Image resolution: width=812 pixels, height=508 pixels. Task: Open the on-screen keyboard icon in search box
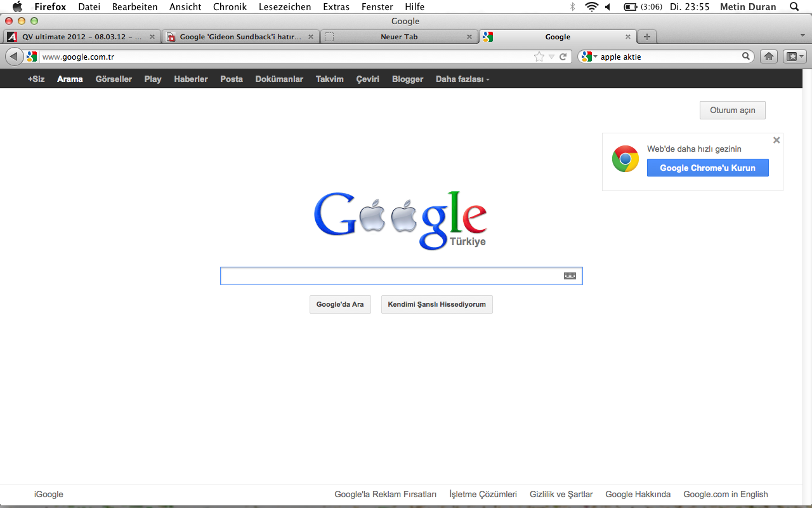[570, 276]
